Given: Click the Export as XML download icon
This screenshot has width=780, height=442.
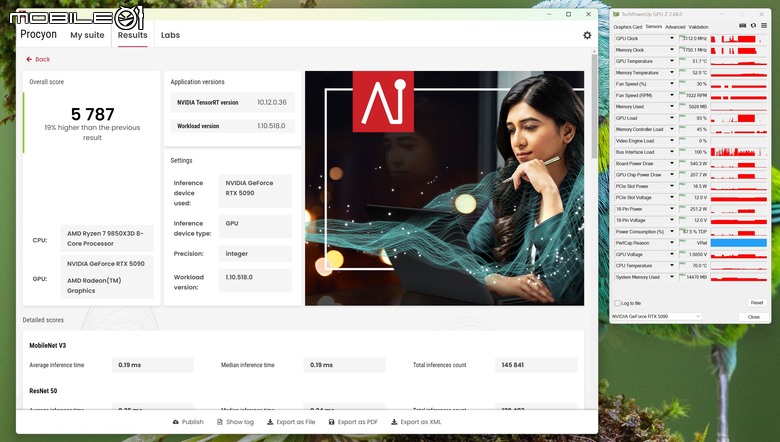Looking at the screenshot, I should [394, 422].
